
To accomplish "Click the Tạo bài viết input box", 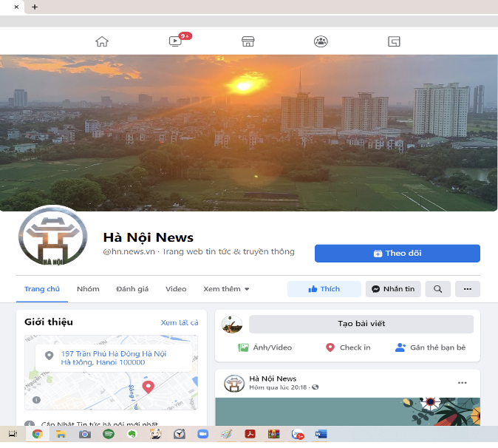I will coord(361,324).
